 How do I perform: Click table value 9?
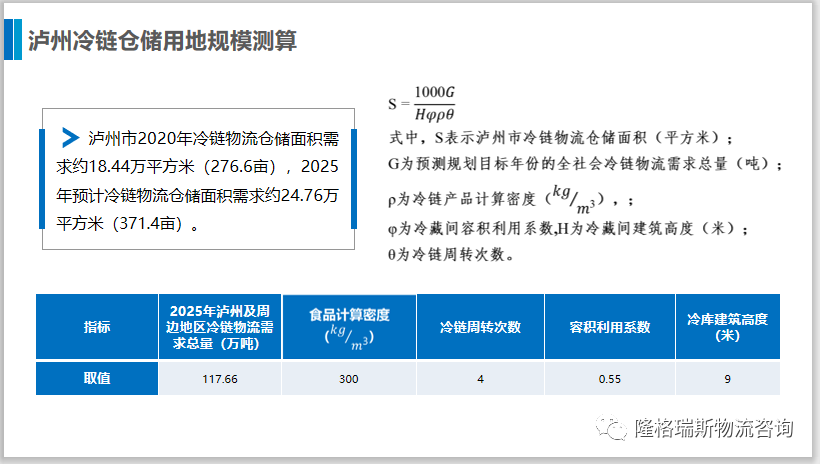(727, 378)
